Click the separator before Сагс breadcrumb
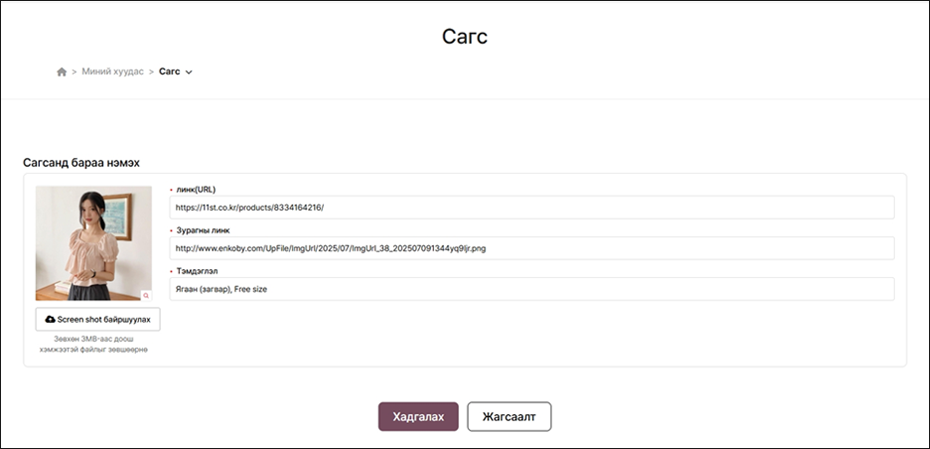This screenshot has width=930, height=449. (151, 72)
